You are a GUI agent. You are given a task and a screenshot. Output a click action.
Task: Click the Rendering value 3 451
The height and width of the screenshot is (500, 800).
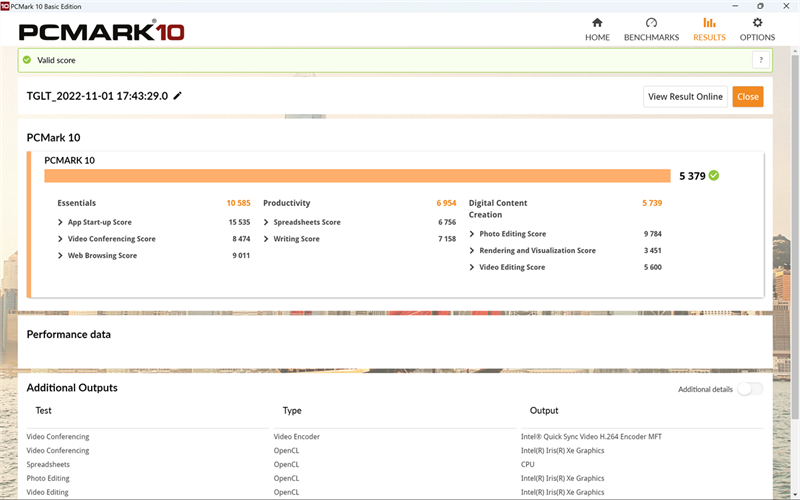[x=653, y=251]
